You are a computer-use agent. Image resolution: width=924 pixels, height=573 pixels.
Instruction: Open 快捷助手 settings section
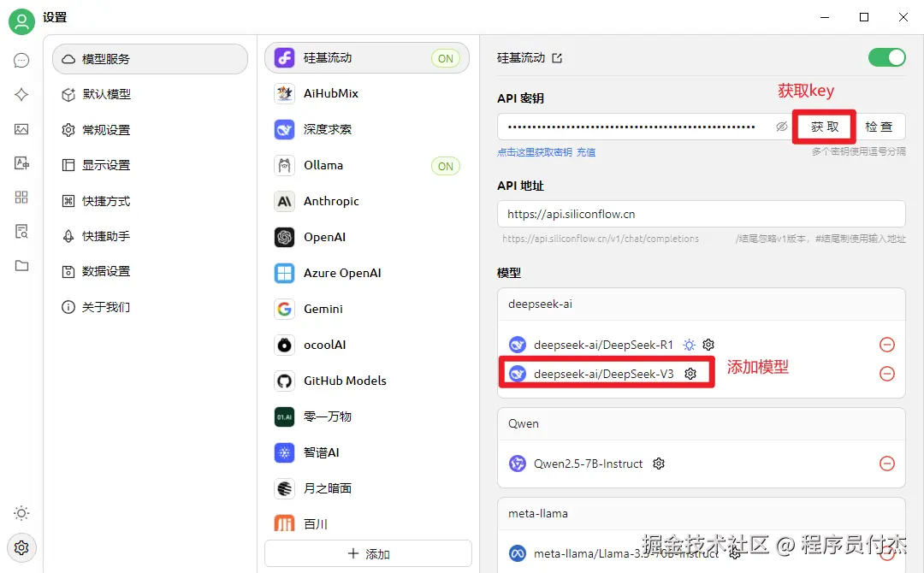[x=151, y=236]
